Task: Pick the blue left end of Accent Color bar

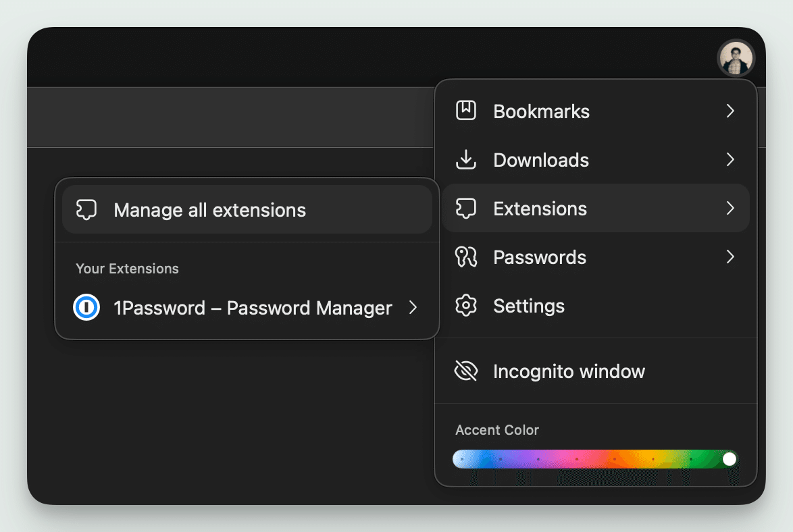Action: click(x=463, y=459)
